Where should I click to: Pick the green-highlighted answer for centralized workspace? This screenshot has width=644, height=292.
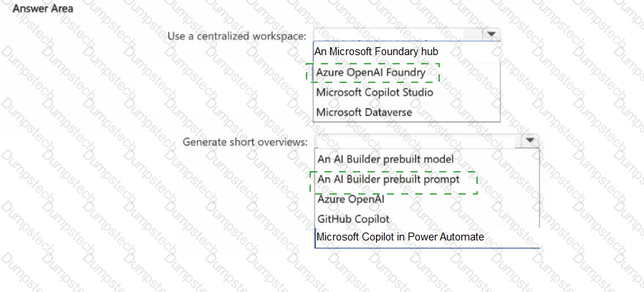(x=371, y=72)
